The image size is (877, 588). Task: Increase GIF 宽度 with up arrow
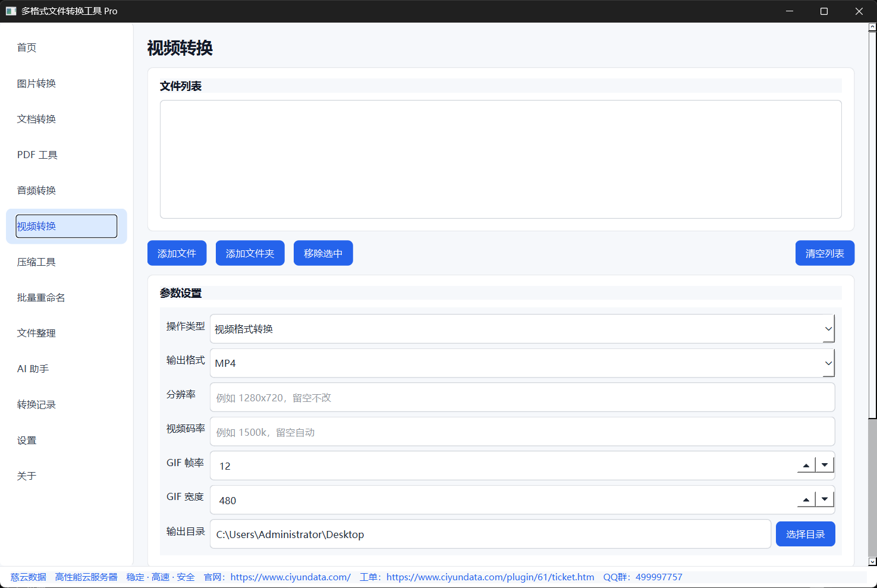[x=806, y=500]
